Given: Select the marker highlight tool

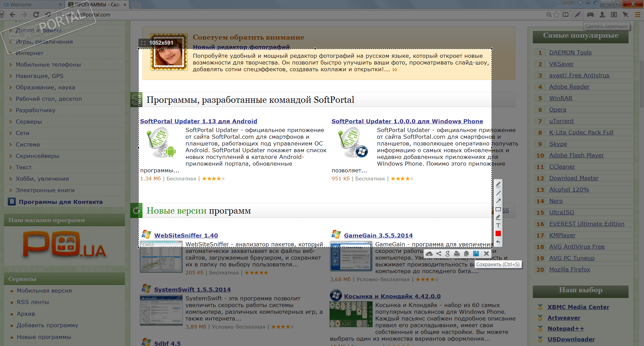Looking at the screenshot, I should 498,217.
